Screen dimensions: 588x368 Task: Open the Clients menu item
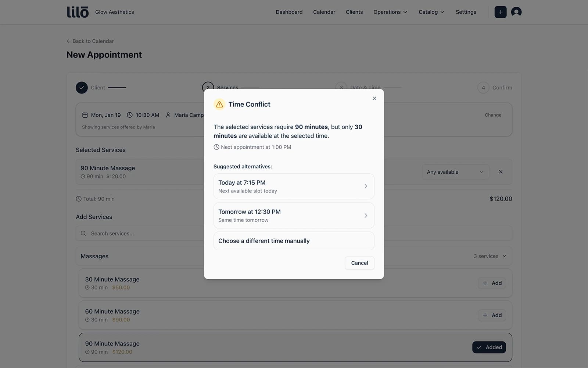[x=354, y=12]
